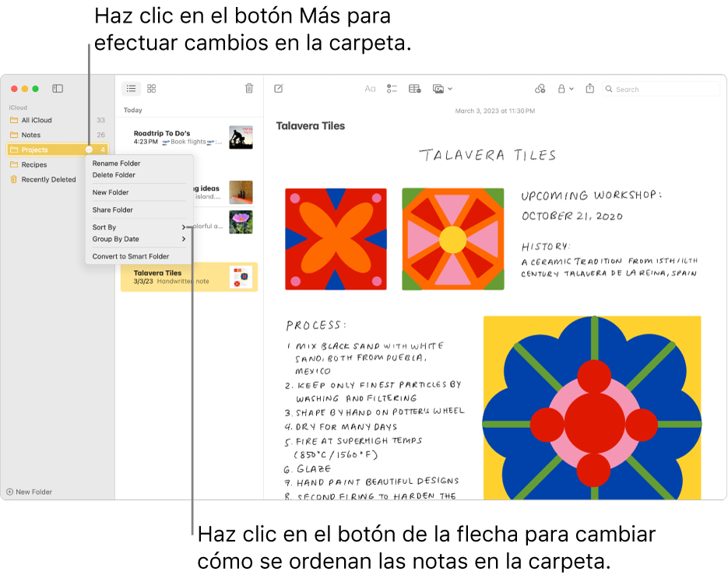Screen dimensions: 728x582
Task: Open the media insert dropdown
Action: (442, 89)
